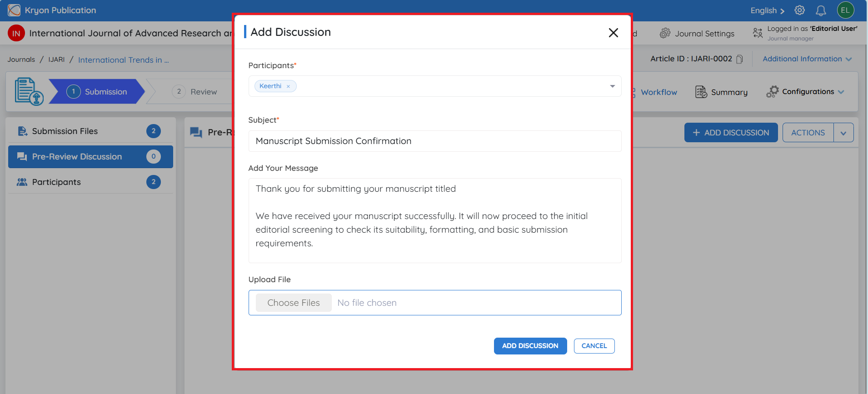Viewport: 868px width, 394px height.
Task: Open EL user avatar menu
Action: click(x=845, y=10)
